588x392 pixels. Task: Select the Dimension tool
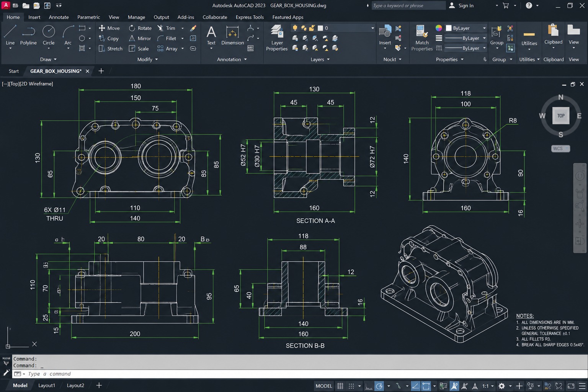pos(232,35)
